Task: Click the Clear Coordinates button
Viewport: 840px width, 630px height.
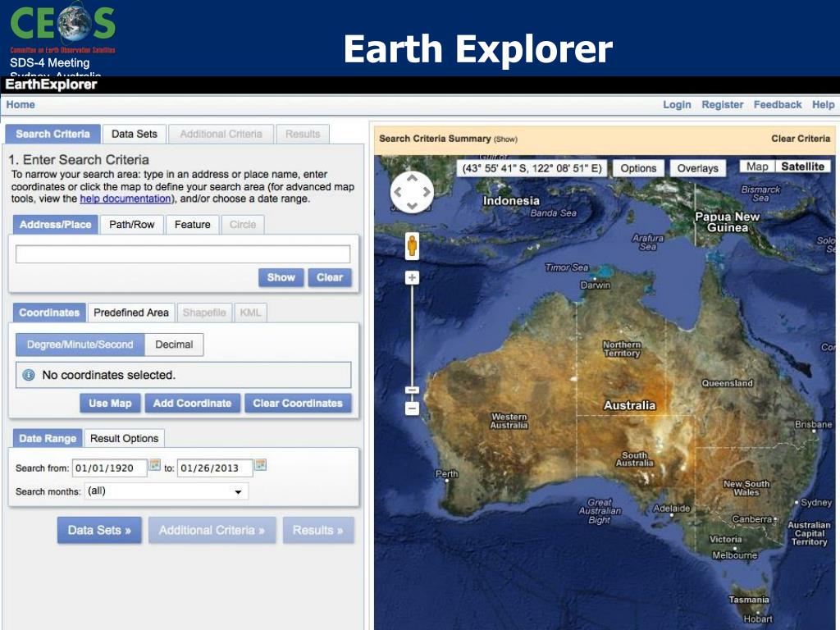Action: [298, 404]
